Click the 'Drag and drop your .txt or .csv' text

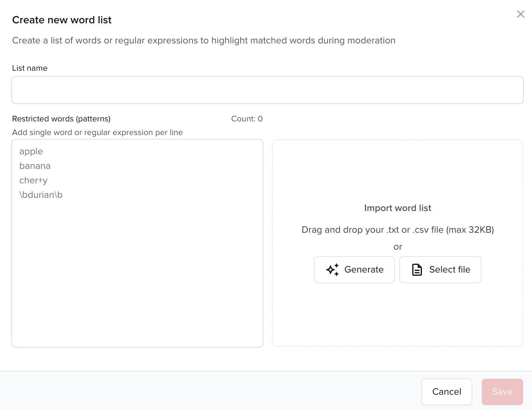[398, 230]
